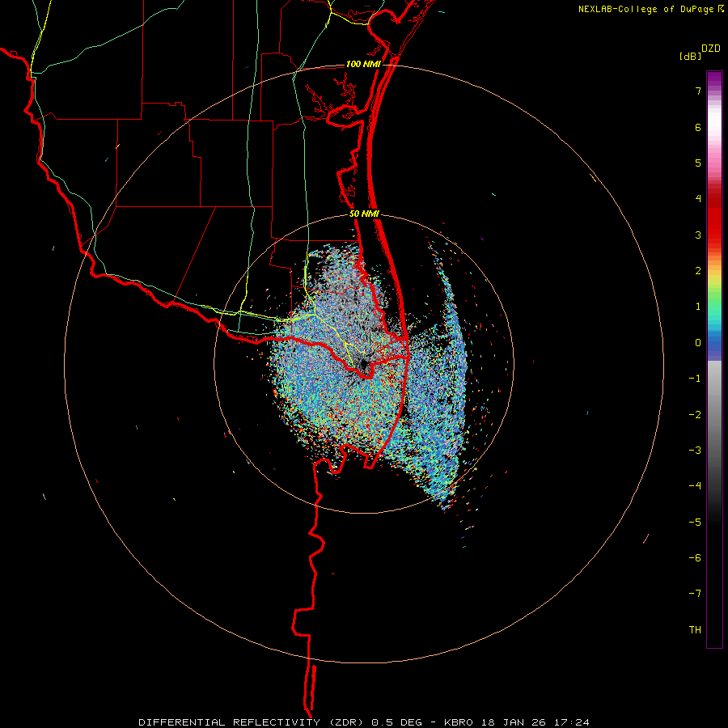Click the -3 value on the color scale

click(695, 451)
